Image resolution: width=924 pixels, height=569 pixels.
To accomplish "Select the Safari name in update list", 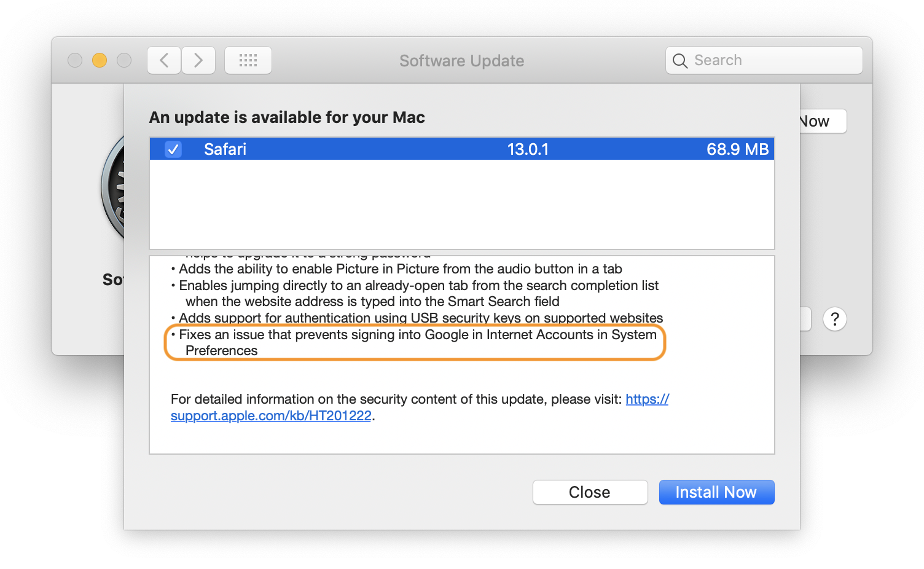I will [x=225, y=149].
